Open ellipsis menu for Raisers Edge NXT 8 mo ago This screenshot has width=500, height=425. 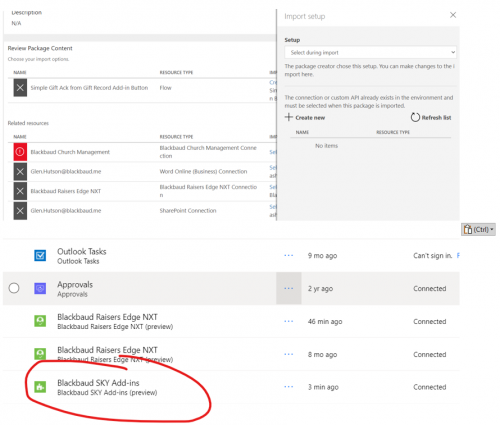click(289, 354)
